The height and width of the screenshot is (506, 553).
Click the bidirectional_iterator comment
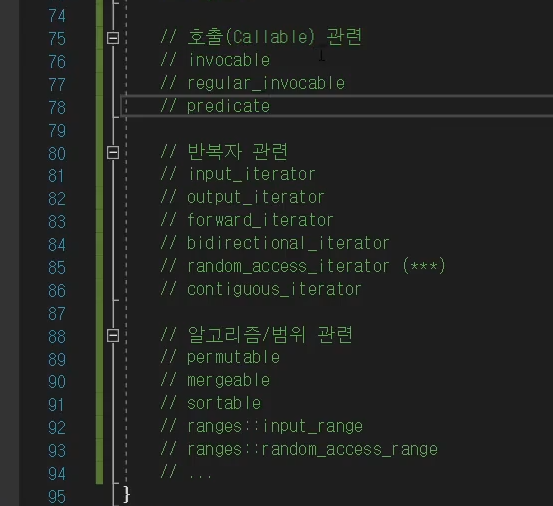(x=288, y=243)
